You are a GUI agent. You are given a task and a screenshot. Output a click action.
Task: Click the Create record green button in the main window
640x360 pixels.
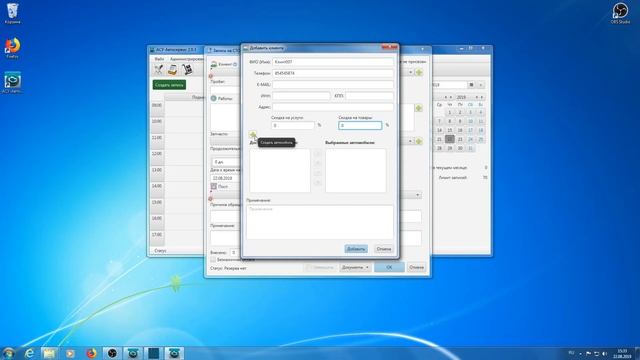pos(169,85)
